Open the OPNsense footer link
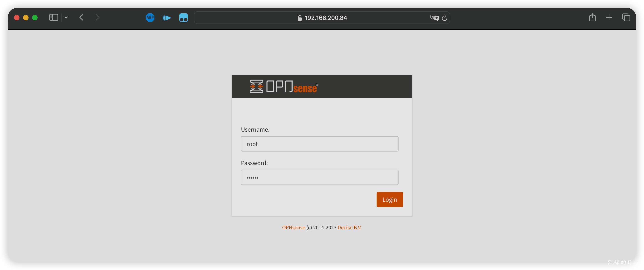644x270 pixels. click(x=293, y=227)
